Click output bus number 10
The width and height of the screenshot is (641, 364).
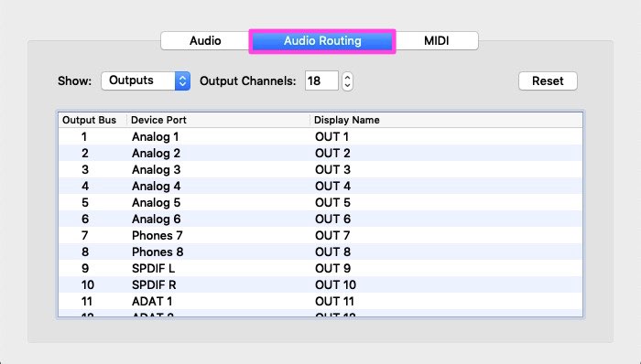(88, 284)
